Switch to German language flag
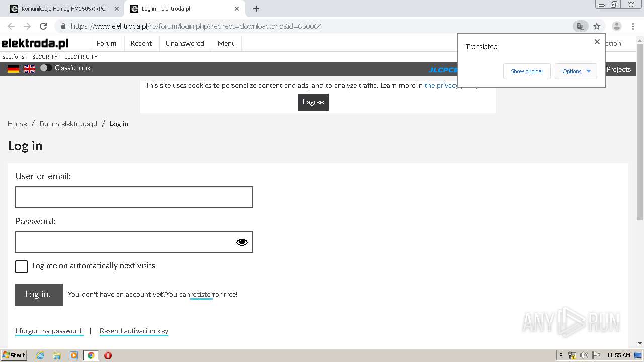This screenshot has height=362, width=644. click(13, 69)
